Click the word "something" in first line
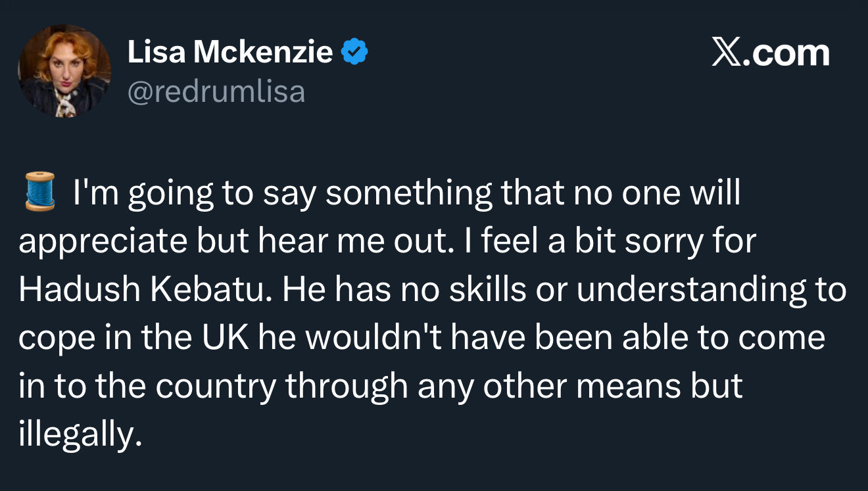The width and height of the screenshot is (868, 491). coord(409,193)
